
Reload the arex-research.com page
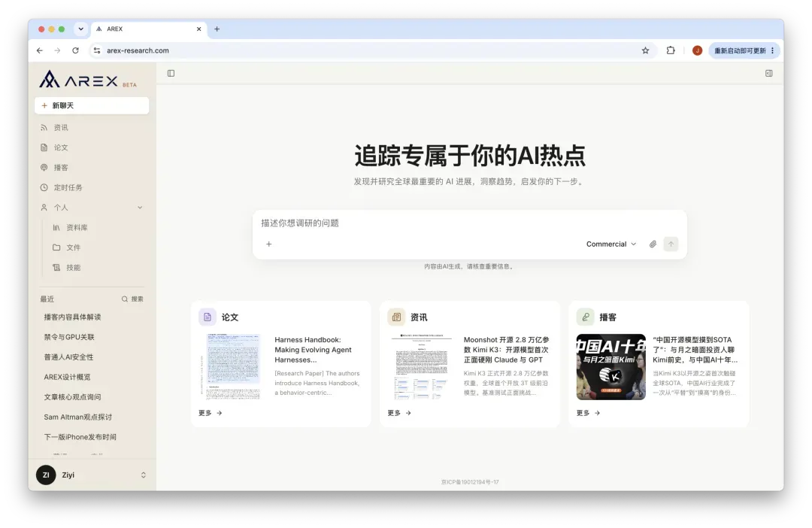click(x=76, y=50)
